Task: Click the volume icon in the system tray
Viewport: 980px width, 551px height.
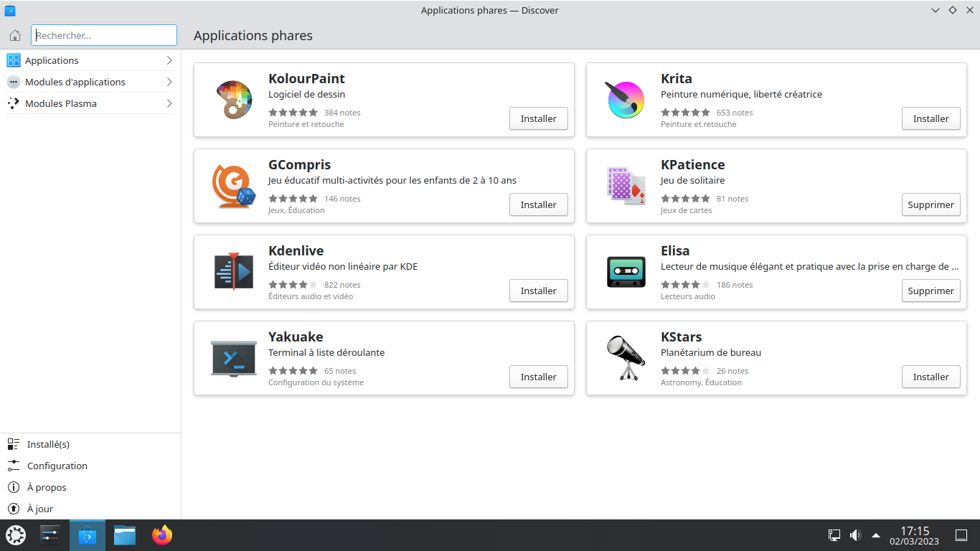Action: 855,534
